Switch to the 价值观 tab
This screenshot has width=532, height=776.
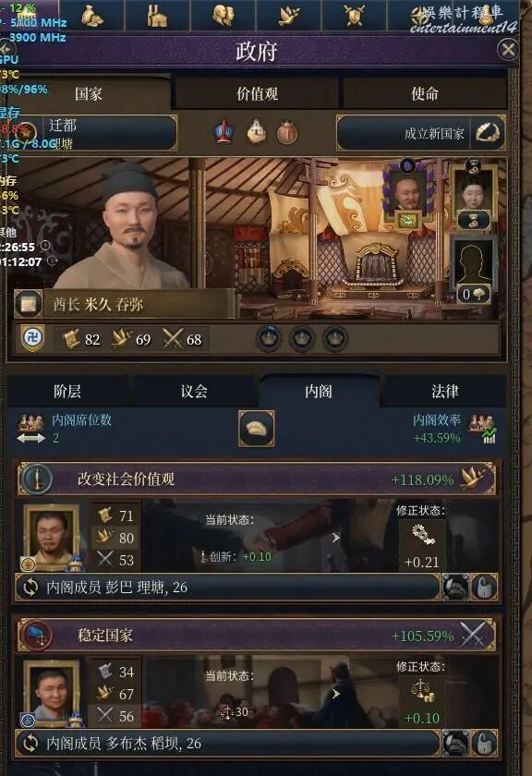(x=257, y=93)
